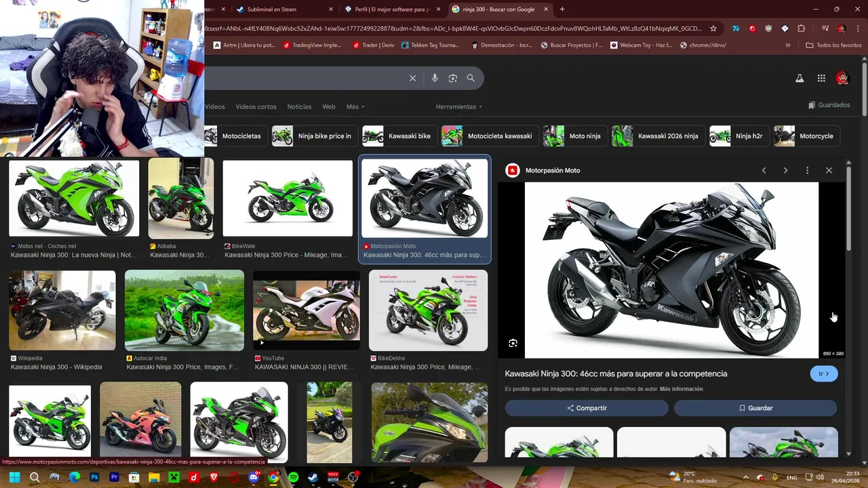Expand the Más search filter dropdown
The width and height of the screenshot is (868, 488).
[x=355, y=107]
